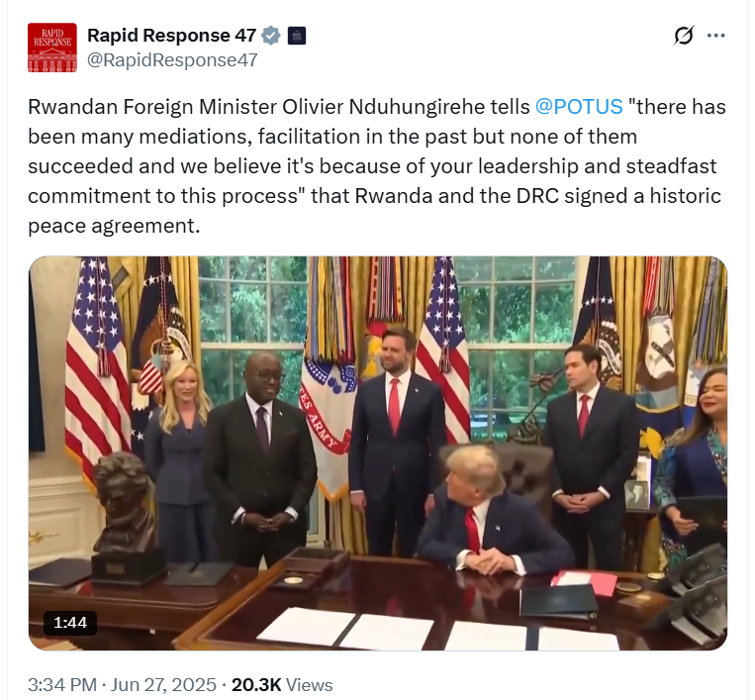This screenshot has height=700, width=755.
Task: Click the tweet's opening words, "Rwandan Foreign Minister"
Action: [x=152, y=107]
